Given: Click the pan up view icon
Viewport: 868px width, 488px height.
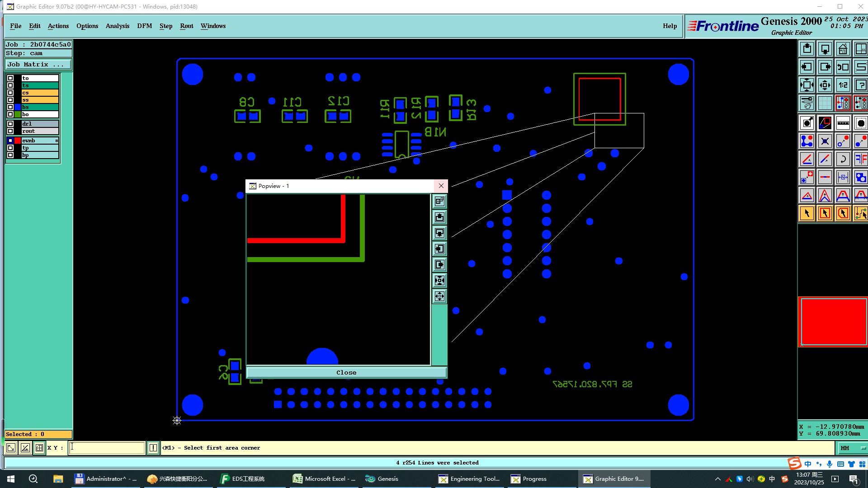Looking at the screenshot, I should [x=807, y=49].
